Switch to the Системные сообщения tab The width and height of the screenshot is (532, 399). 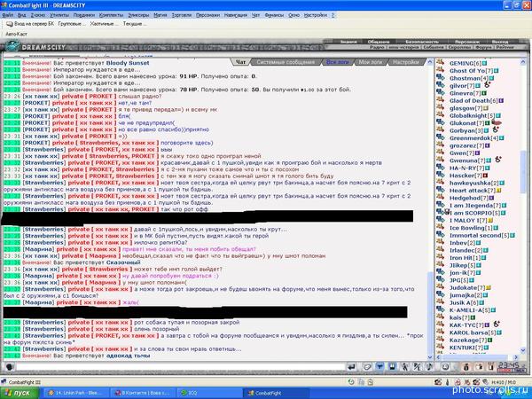[286, 62]
